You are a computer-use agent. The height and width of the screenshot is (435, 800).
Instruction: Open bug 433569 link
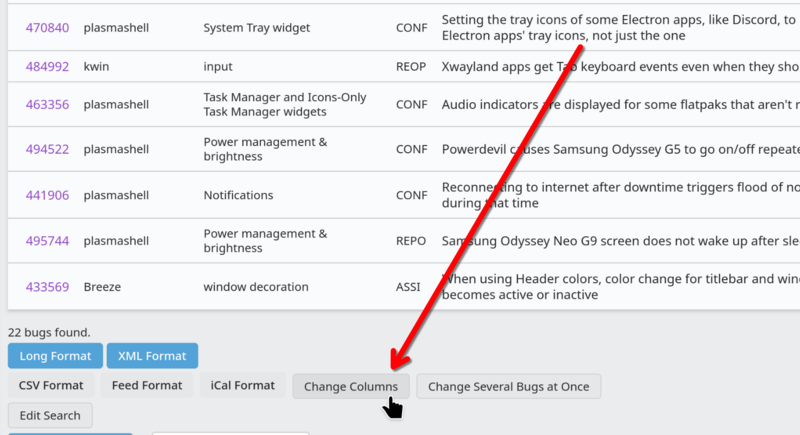(47, 287)
